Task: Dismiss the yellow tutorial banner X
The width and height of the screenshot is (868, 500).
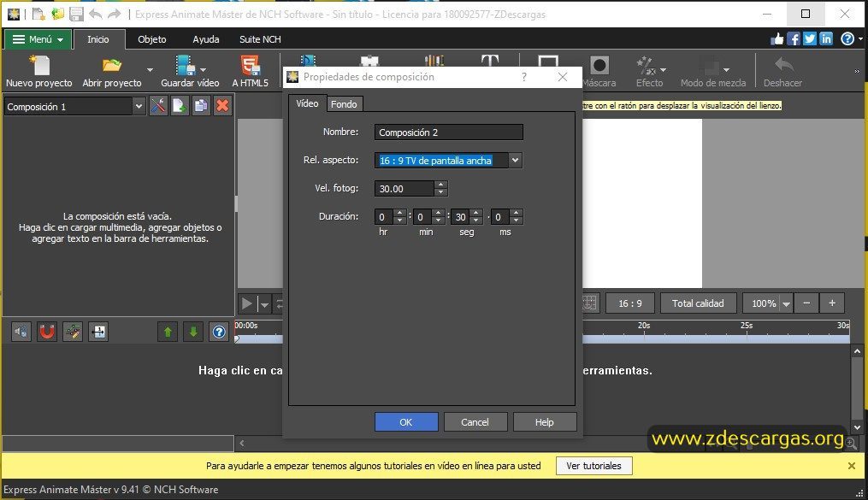Action: pyautogui.click(x=852, y=466)
